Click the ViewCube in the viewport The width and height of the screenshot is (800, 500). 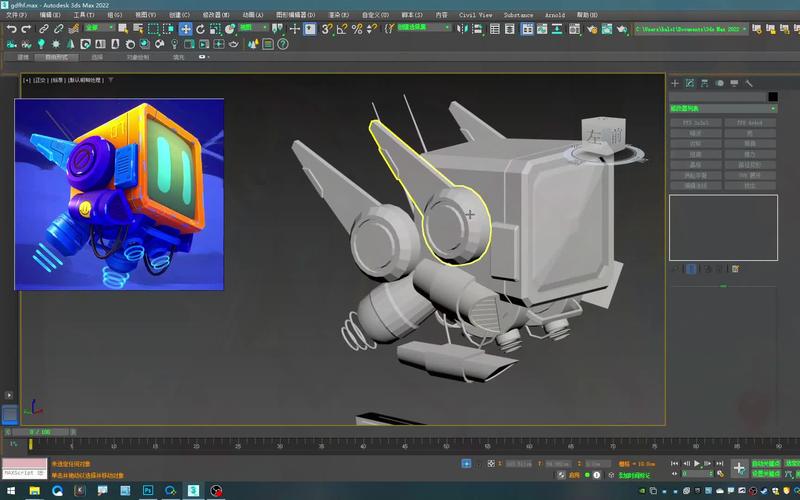coord(605,138)
